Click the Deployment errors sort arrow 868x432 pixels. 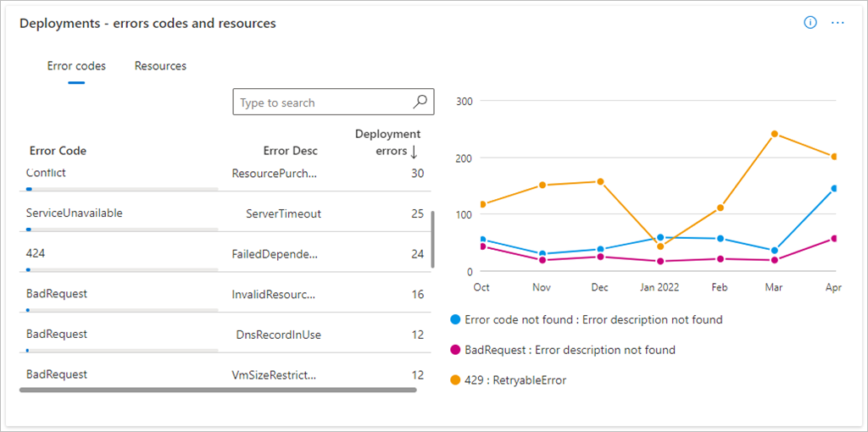point(415,152)
